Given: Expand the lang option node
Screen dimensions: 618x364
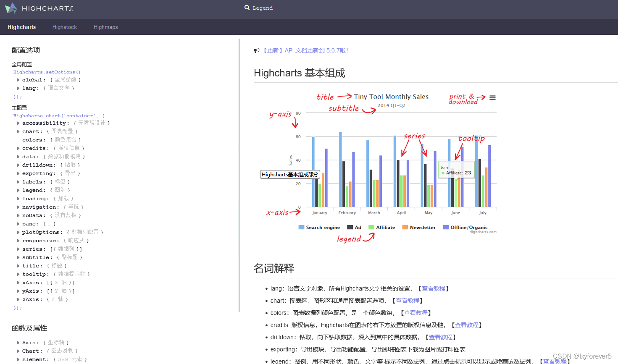Looking at the screenshot, I should click(18, 88).
